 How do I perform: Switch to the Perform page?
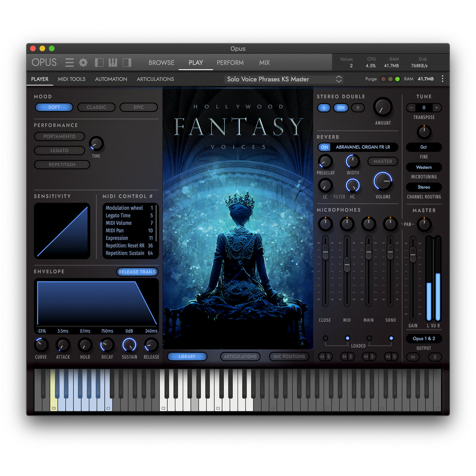(230, 63)
